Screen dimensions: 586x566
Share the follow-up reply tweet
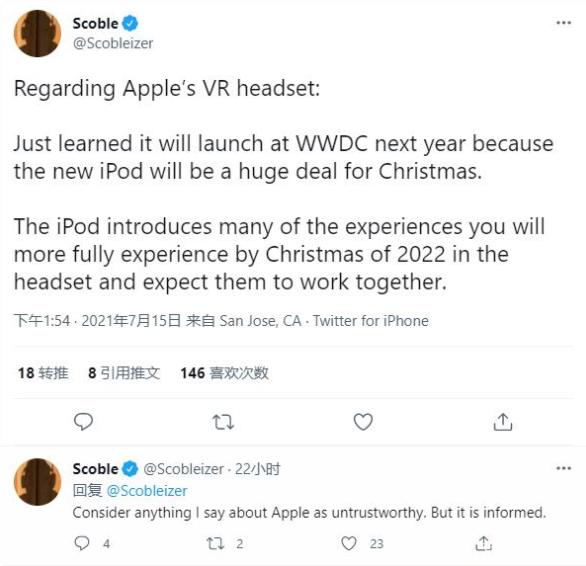click(484, 543)
